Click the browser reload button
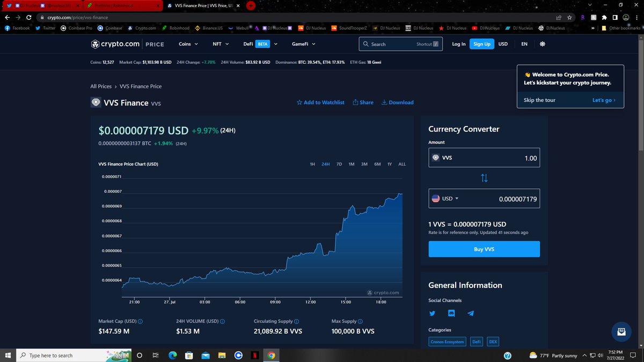644x362 pixels. coord(30,17)
